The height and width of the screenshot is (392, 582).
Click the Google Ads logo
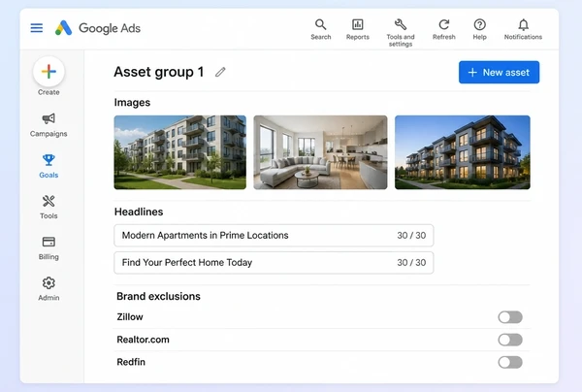98,28
